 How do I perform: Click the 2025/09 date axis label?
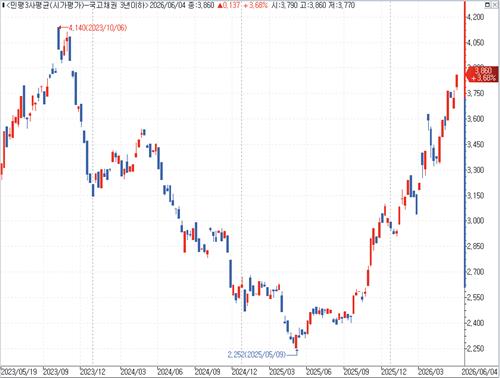pos(356,371)
